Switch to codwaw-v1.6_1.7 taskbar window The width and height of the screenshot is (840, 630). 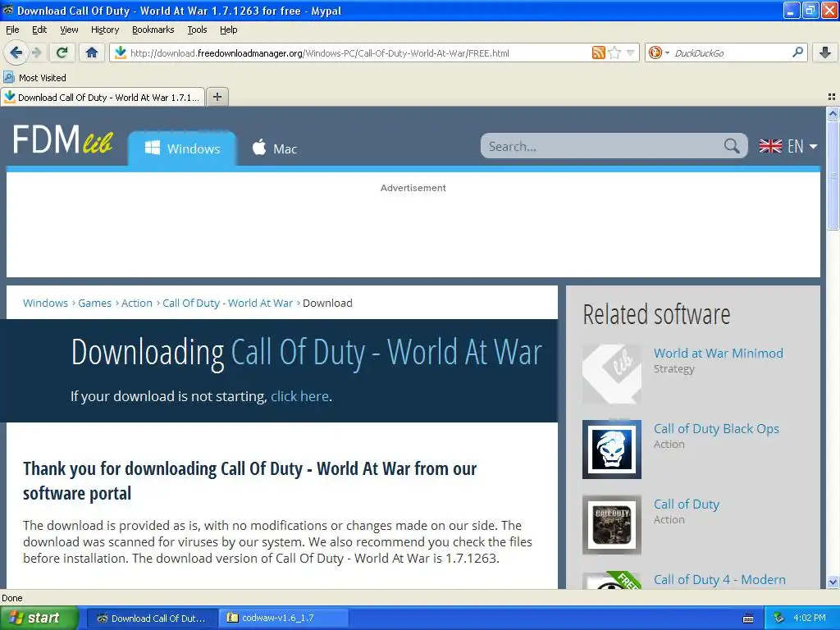click(284, 619)
